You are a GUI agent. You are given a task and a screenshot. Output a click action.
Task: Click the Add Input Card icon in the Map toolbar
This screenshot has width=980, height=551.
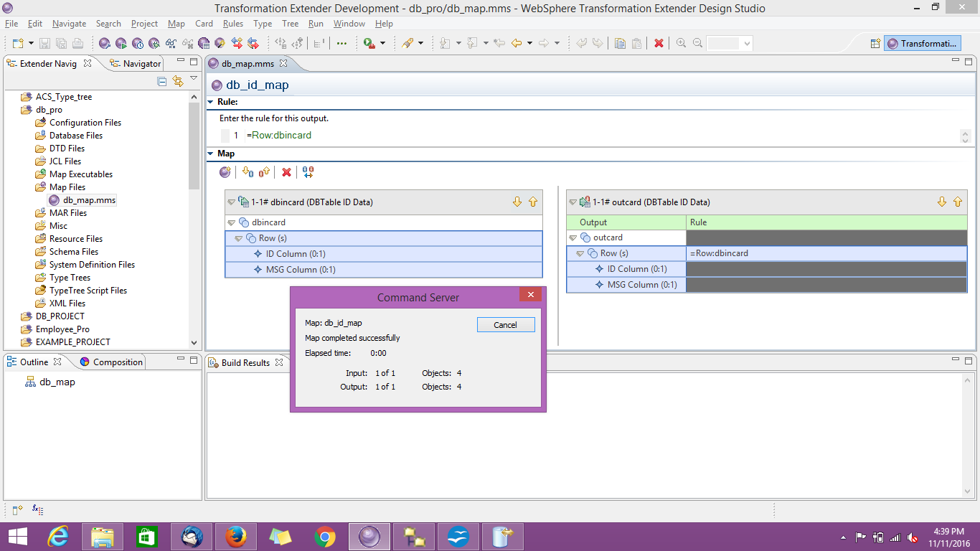248,172
